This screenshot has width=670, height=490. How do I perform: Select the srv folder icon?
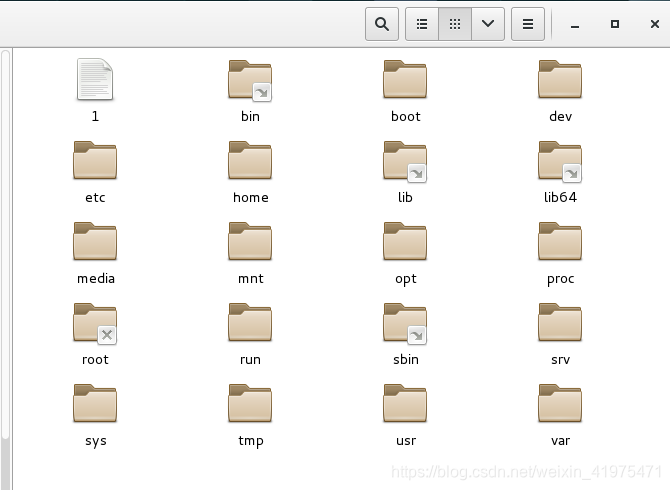pyautogui.click(x=560, y=323)
